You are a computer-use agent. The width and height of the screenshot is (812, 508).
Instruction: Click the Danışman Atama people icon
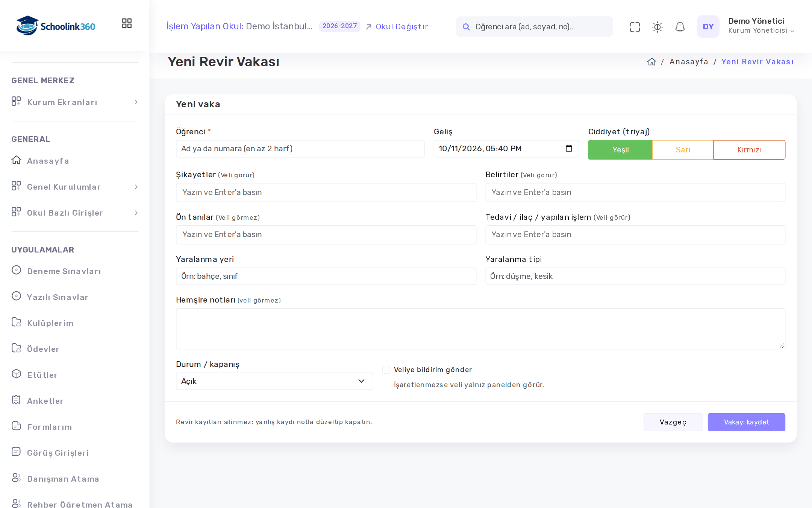16,478
